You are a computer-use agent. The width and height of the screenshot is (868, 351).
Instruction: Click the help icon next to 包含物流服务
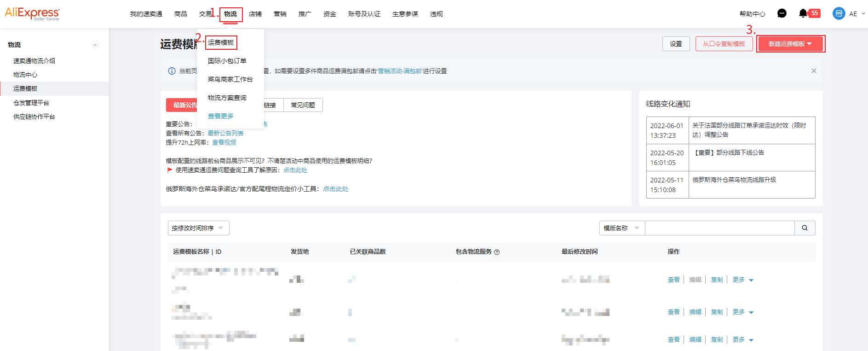click(497, 252)
